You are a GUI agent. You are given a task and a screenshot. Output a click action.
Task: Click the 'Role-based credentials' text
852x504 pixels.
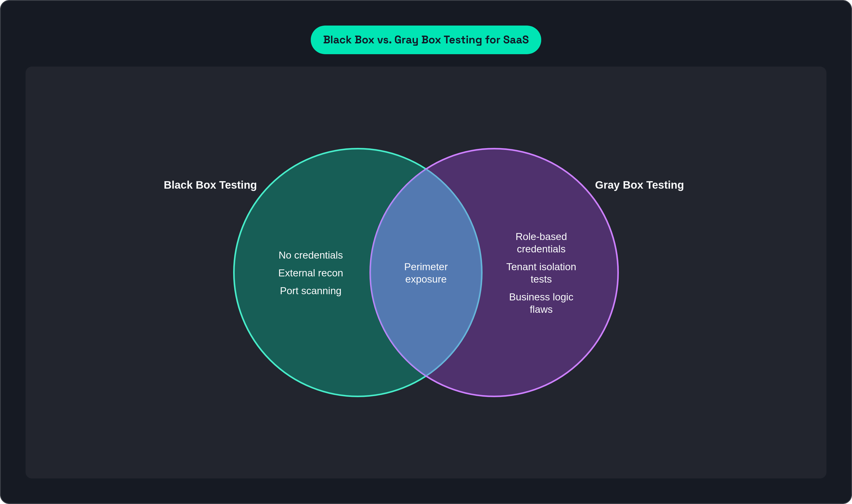(541, 243)
